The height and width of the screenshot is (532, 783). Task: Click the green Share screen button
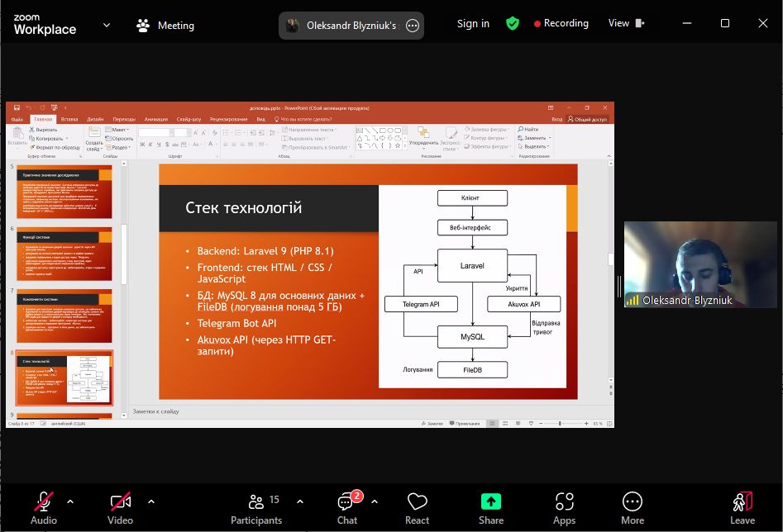click(x=491, y=506)
